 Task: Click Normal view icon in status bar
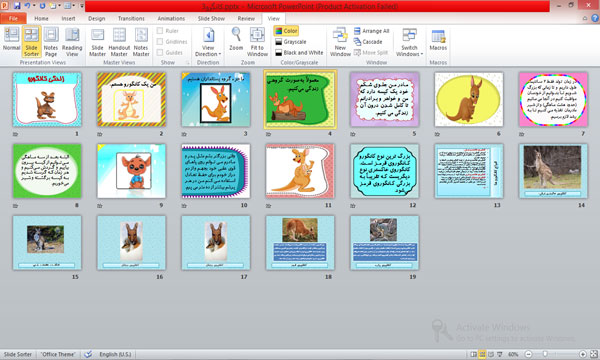click(x=473, y=354)
